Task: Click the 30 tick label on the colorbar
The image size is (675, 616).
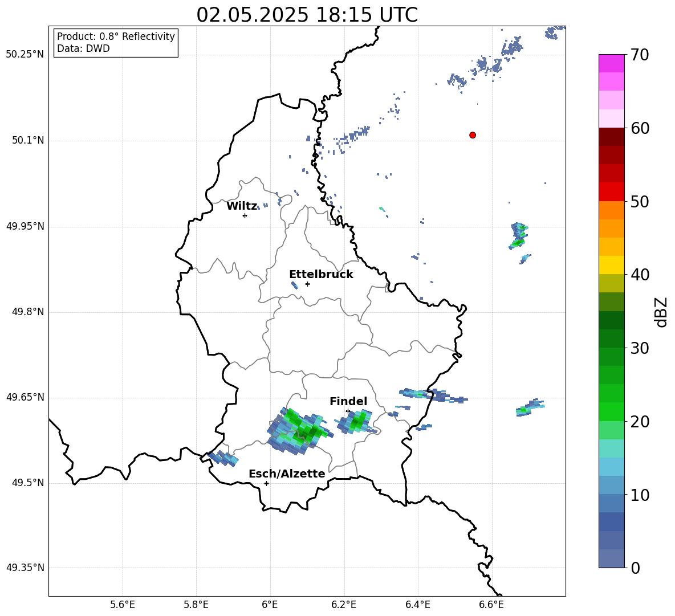Action: (640, 348)
